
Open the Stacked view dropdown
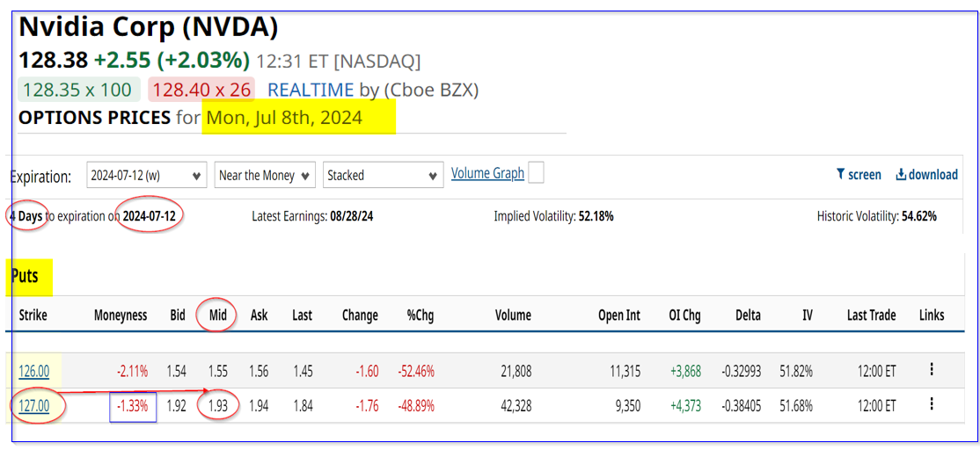click(x=383, y=175)
